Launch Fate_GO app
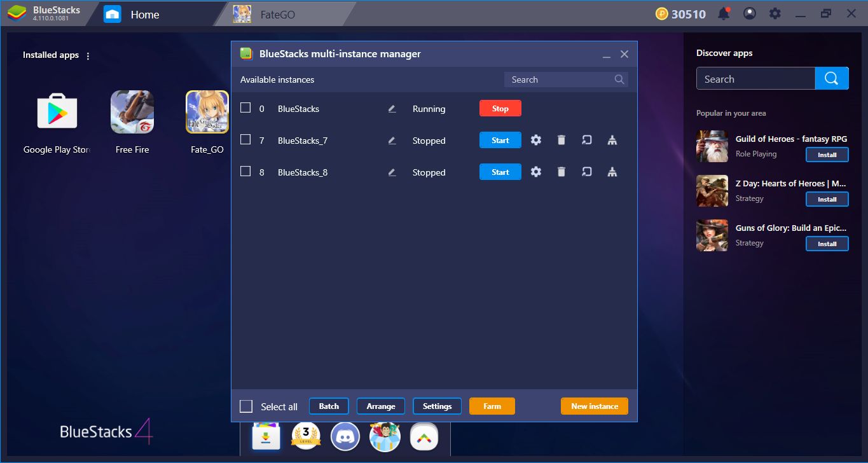868x463 pixels. (207, 112)
